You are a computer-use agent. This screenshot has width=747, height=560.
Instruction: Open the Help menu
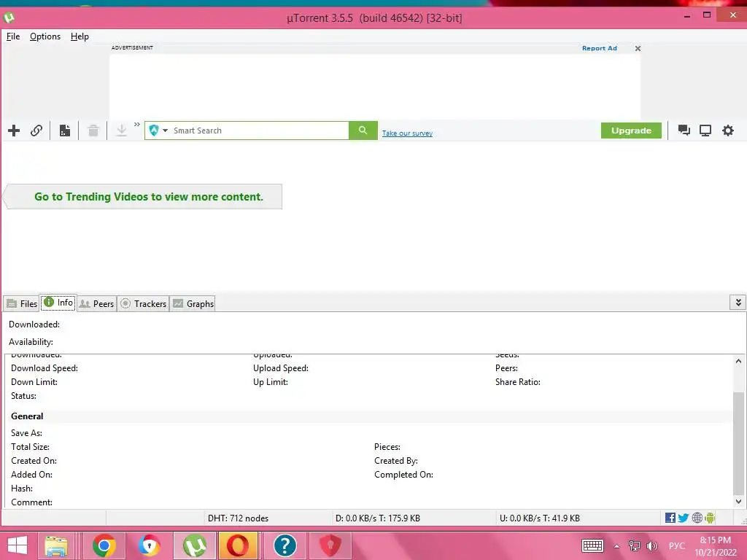80,36
